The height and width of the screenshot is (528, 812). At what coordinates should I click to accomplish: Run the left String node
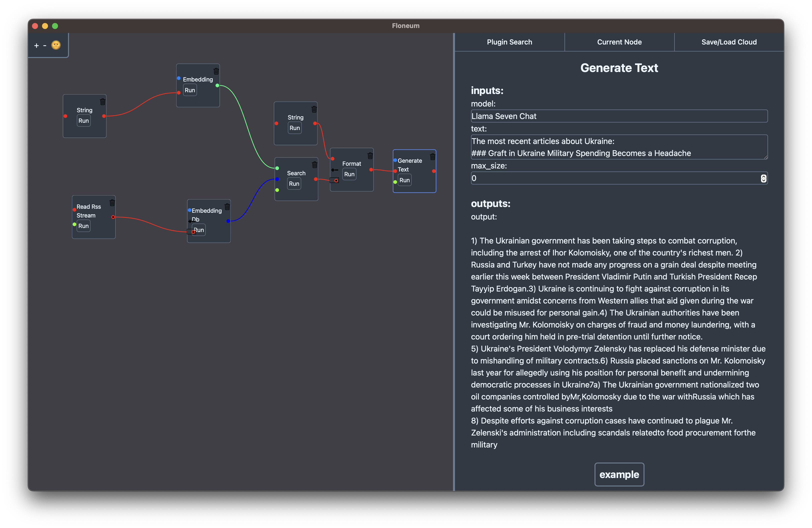coord(83,121)
